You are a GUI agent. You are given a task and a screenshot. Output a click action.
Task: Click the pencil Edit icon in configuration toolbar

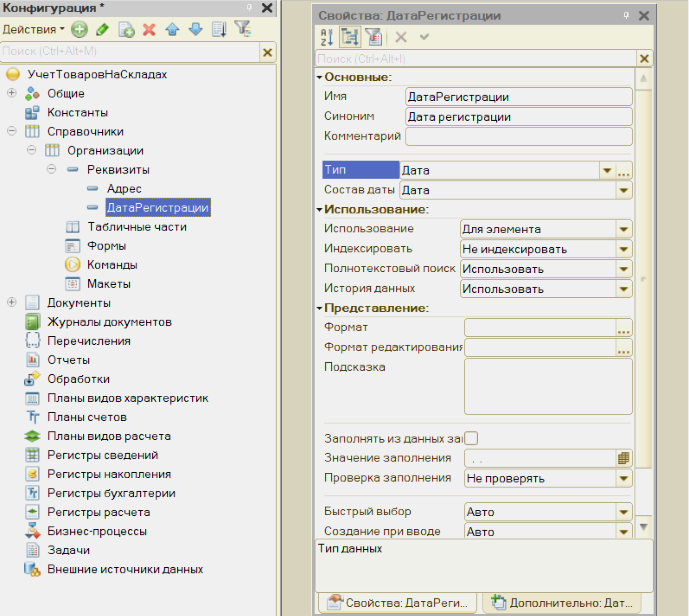click(x=102, y=30)
